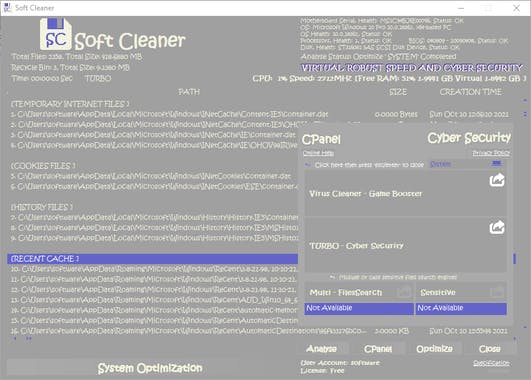Click the User Account: software text
The image size is (531, 380).
click(340, 363)
